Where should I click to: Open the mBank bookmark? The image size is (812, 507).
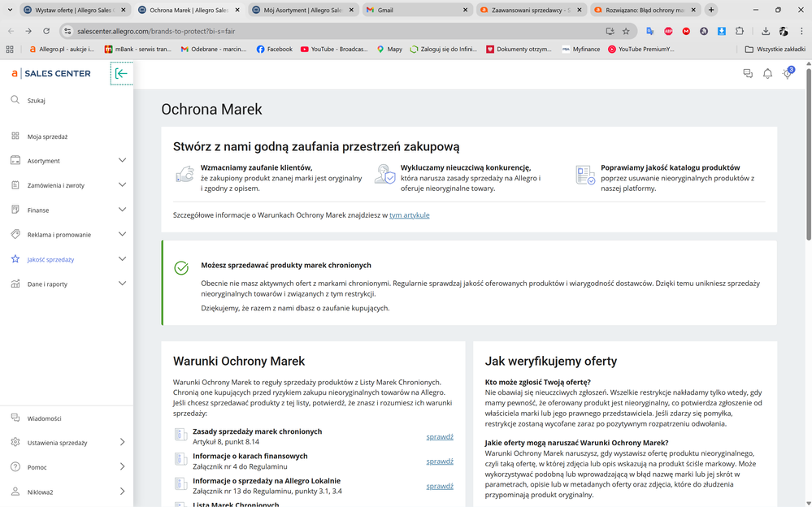pyautogui.click(x=137, y=50)
